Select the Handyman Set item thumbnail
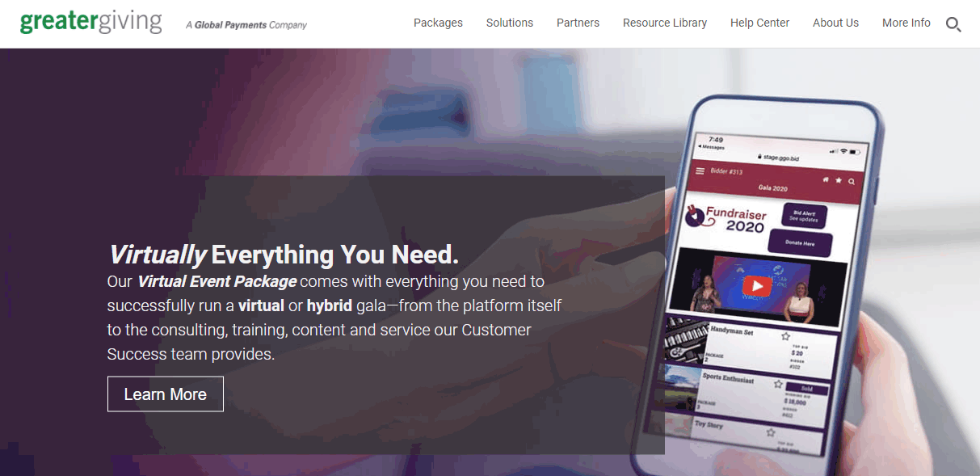This screenshot has height=476, width=980. pyautogui.click(x=686, y=339)
